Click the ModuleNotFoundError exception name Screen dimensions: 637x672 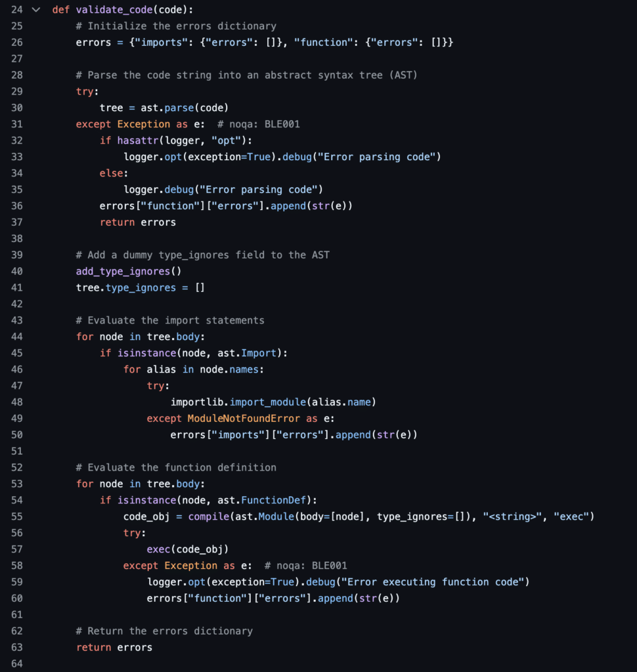(x=244, y=418)
